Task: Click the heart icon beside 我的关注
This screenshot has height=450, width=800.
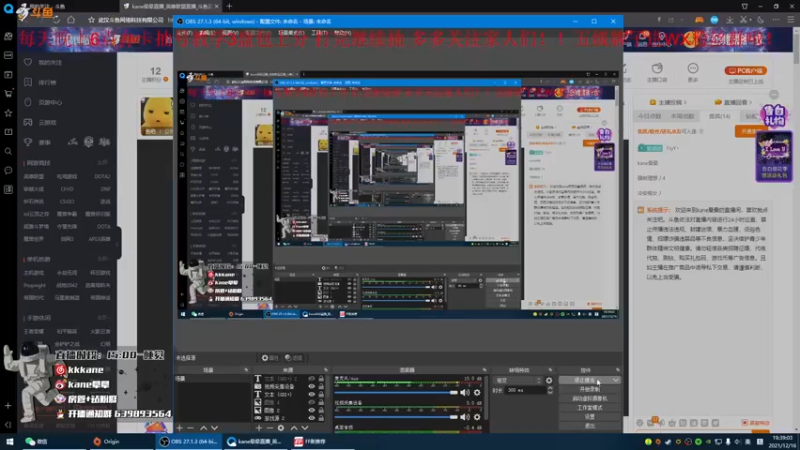Action: (28, 62)
